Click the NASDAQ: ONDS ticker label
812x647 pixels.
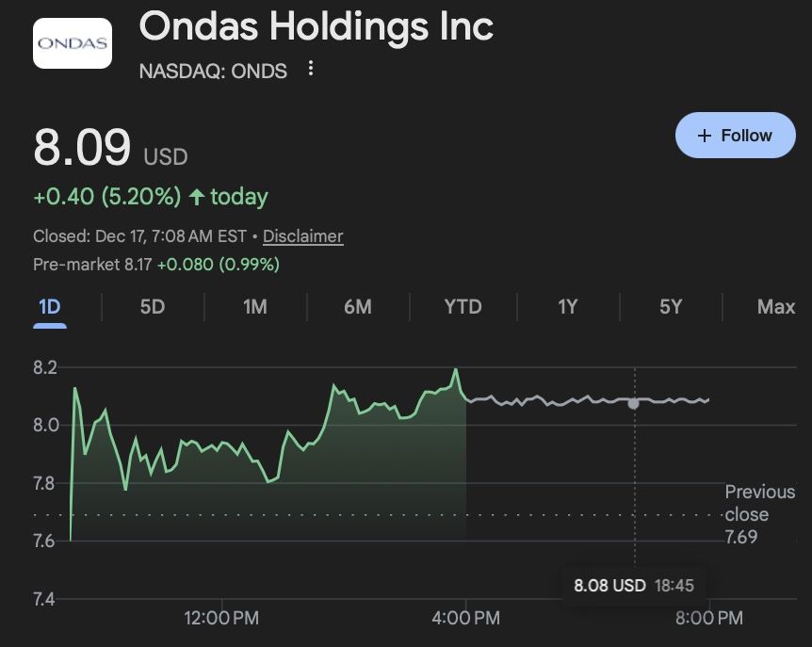point(213,71)
